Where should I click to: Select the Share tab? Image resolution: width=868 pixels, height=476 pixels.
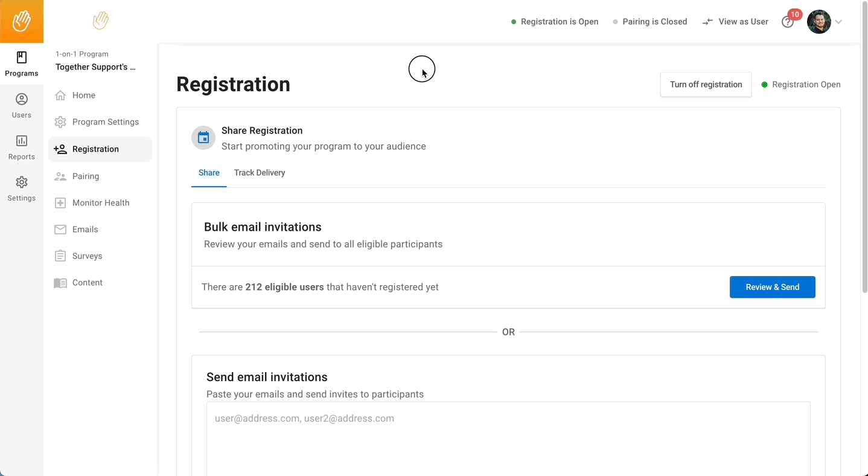(x=209, y=173)
